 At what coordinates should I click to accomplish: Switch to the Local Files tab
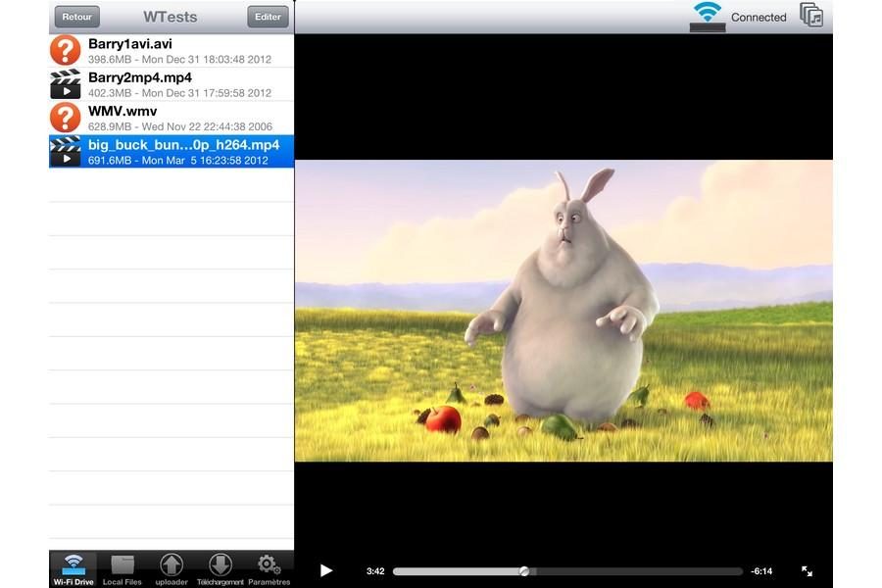point(122,569)
